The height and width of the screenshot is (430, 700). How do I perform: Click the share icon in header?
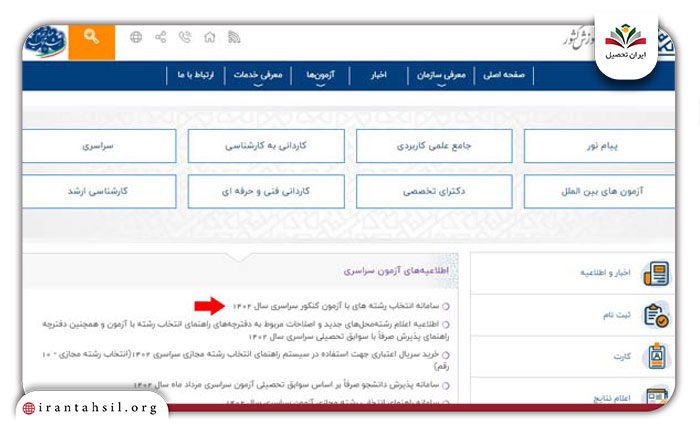coord(160,37)
